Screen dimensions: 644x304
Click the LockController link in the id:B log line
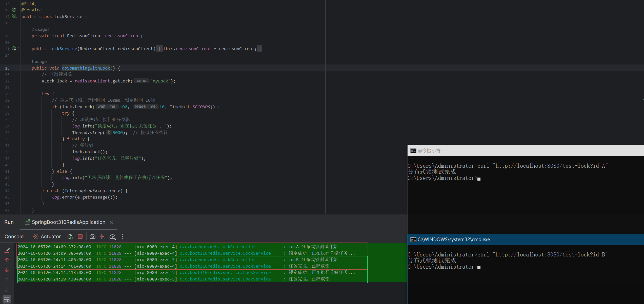point(217,259)
